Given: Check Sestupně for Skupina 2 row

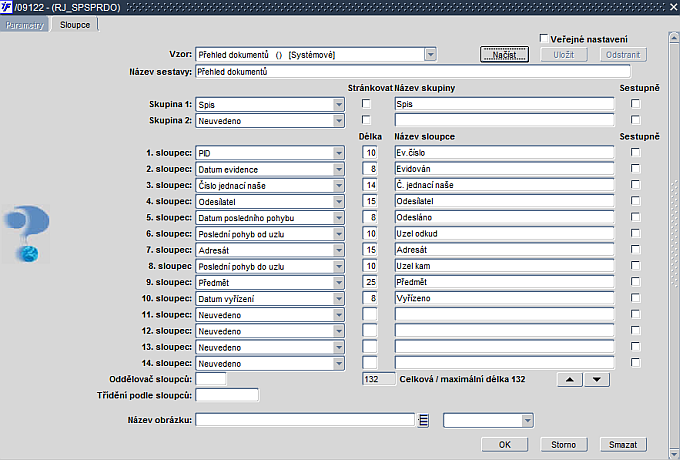Looking at the screenshot, I should tap(635, 120).
